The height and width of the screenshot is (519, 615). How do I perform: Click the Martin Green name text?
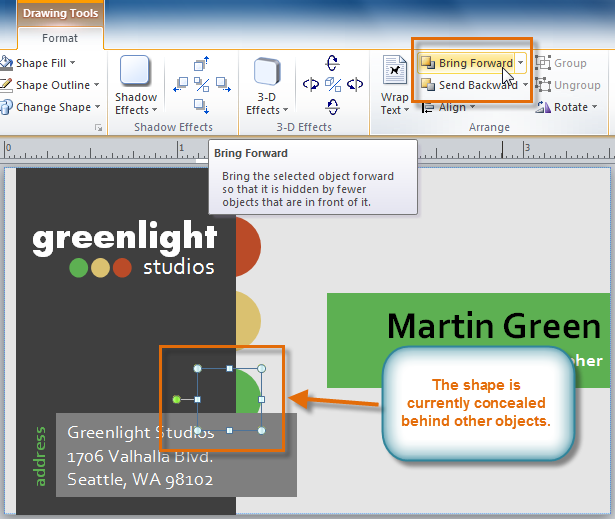(x=494, y=326)
